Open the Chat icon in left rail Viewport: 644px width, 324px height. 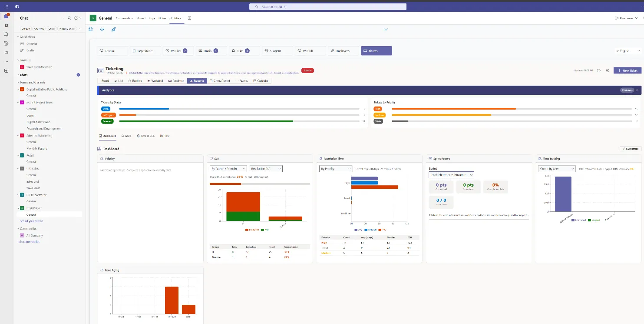6,16
